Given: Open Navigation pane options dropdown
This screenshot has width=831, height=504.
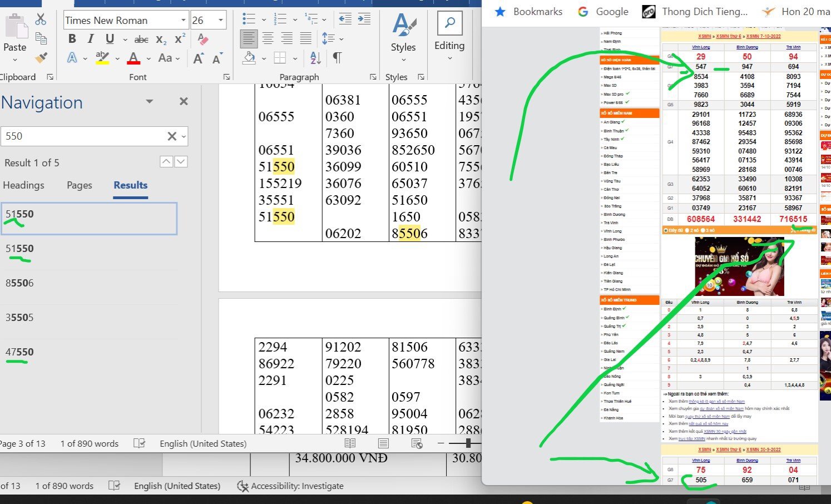Looking at the screenshot, I should click(x=149, y=101).
